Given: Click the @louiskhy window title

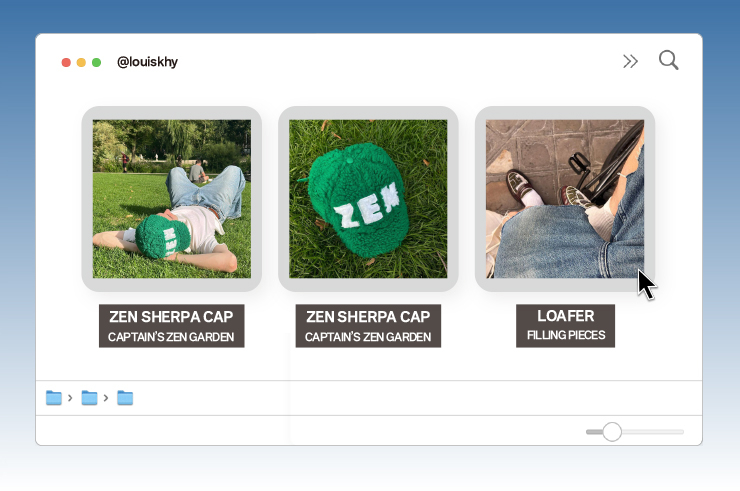Looking at the screenshot, I should point(147,62).
